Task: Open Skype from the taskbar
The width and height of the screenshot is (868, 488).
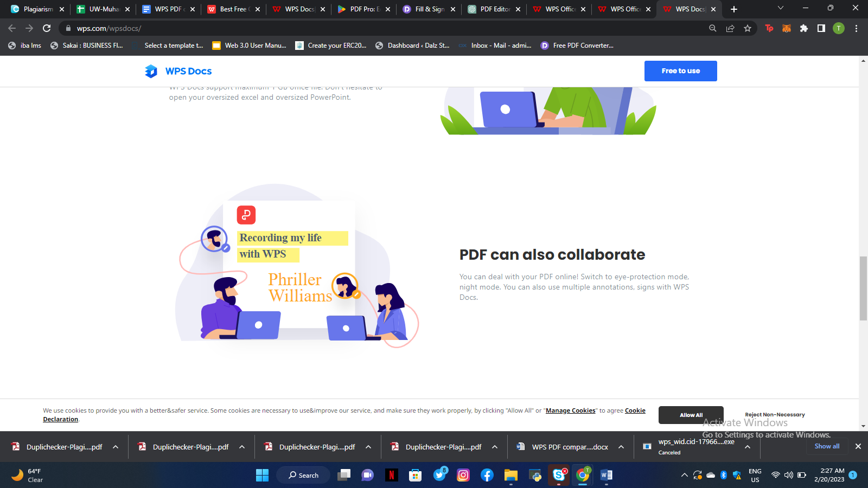Action: tap(559, 475)
